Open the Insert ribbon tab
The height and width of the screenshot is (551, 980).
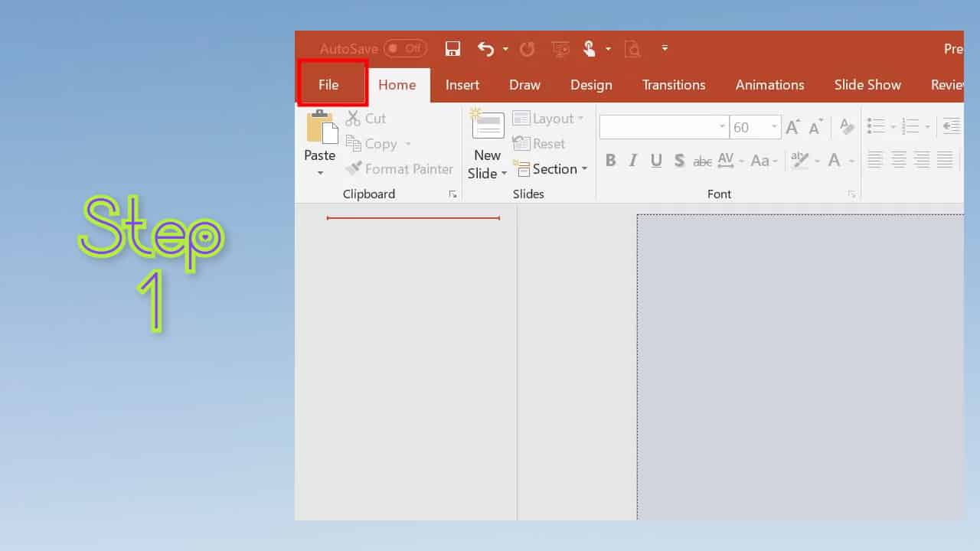[x=462, y=85]
